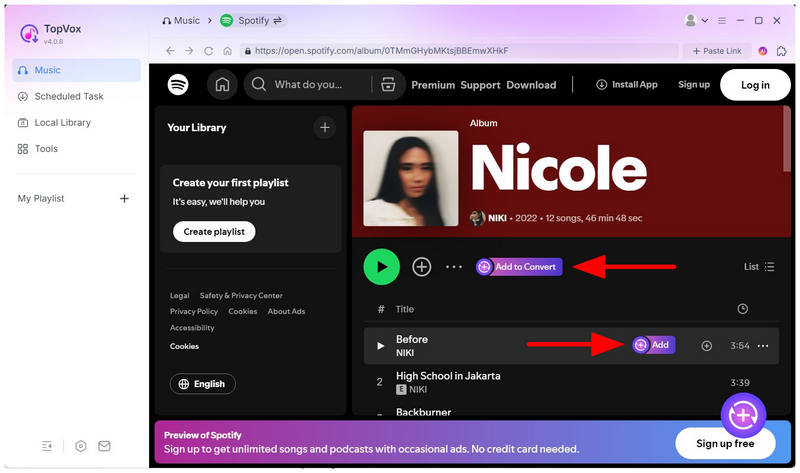Reload the page with refresh icon
800x473 pixels.
(x=209, y=51)
